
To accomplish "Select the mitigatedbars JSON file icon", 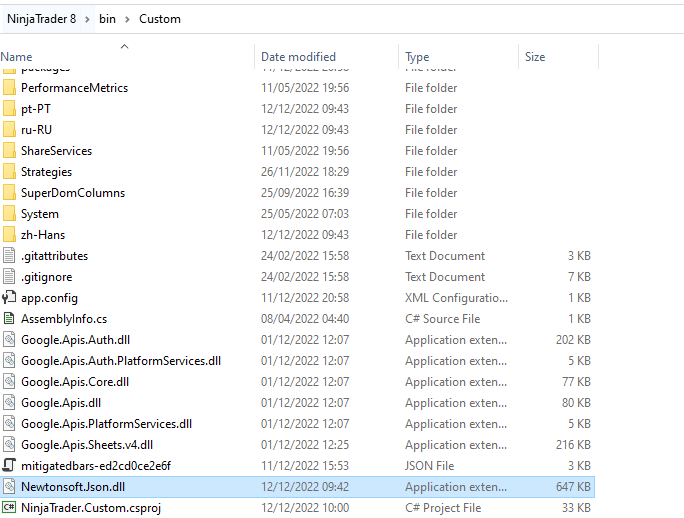I will (9, 465).
